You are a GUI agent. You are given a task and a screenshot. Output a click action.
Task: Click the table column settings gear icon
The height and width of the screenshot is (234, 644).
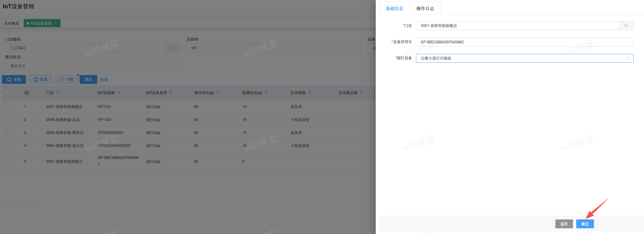click(27, 93)
